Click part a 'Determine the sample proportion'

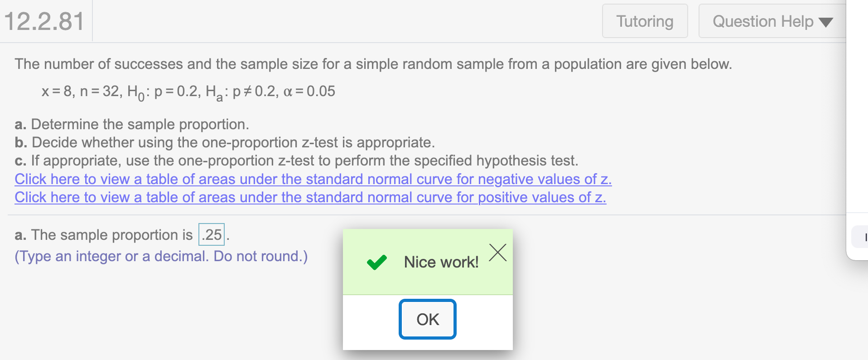pos(132,124)
